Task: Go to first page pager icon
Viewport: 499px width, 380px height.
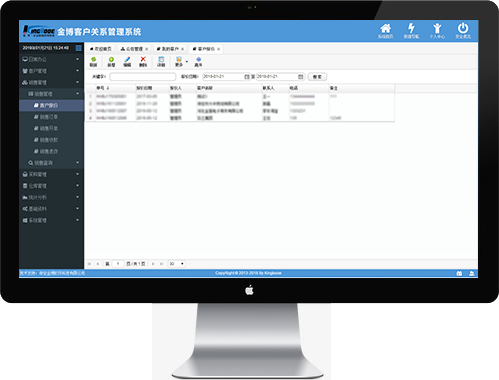Action: tap(89, 264)
